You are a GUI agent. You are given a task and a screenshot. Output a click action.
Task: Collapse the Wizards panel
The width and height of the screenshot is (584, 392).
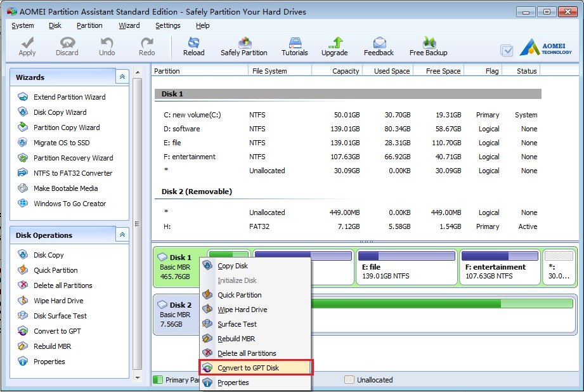(122, 77)
